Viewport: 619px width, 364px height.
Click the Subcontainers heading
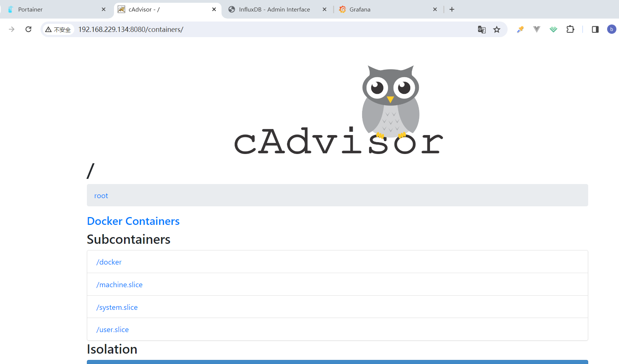pyautogui.click(x=128, y=239)
